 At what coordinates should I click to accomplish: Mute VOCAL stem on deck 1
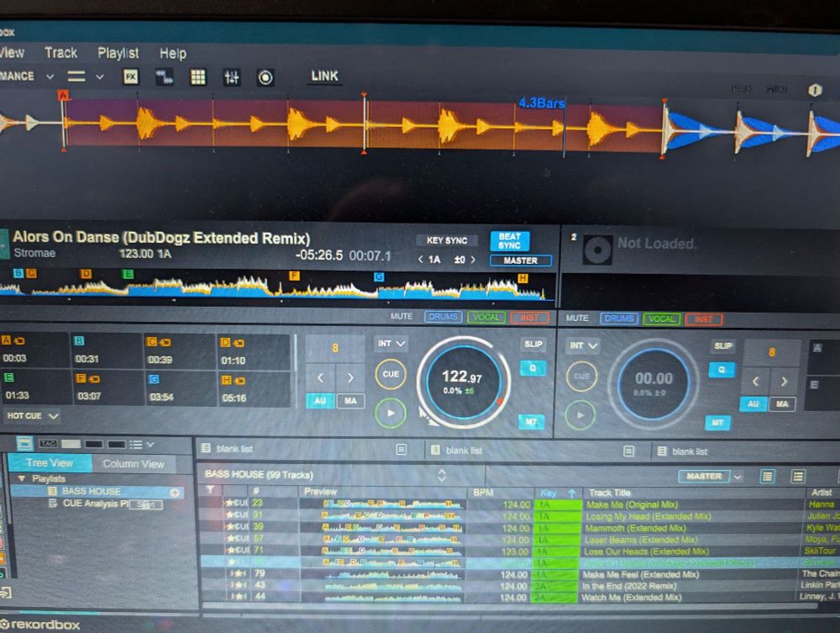coord(486,317)
